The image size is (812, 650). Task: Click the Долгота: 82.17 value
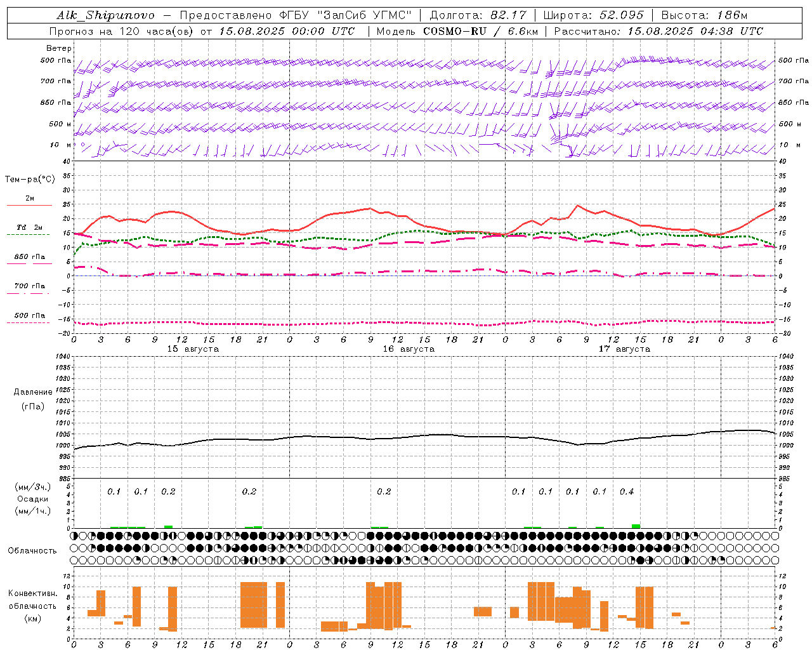(478, 15)
